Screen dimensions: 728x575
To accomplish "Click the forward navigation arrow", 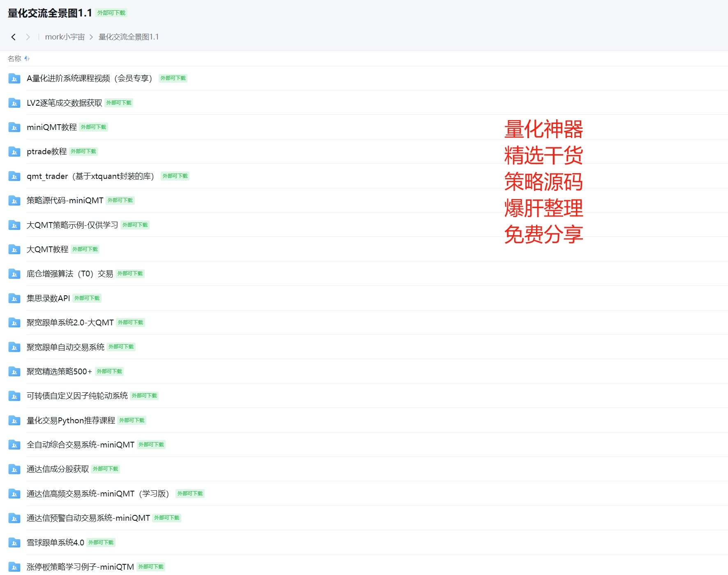I will click(28, 37).
